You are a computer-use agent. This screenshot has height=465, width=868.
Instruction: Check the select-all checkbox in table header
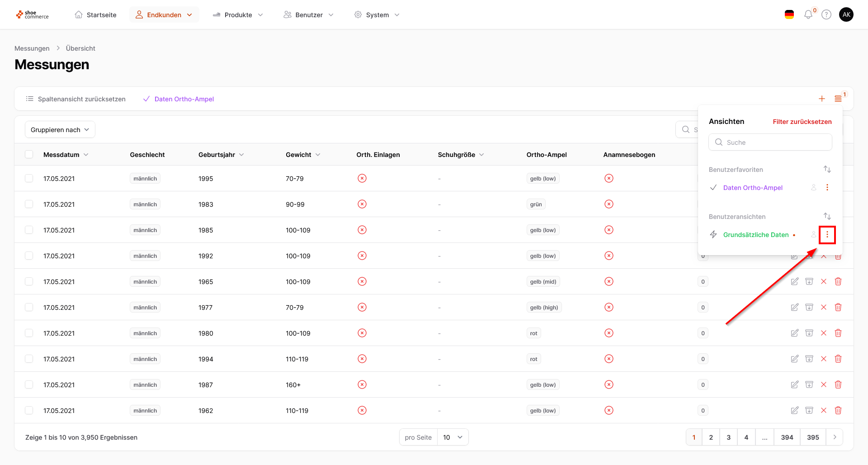click(29, 155)
